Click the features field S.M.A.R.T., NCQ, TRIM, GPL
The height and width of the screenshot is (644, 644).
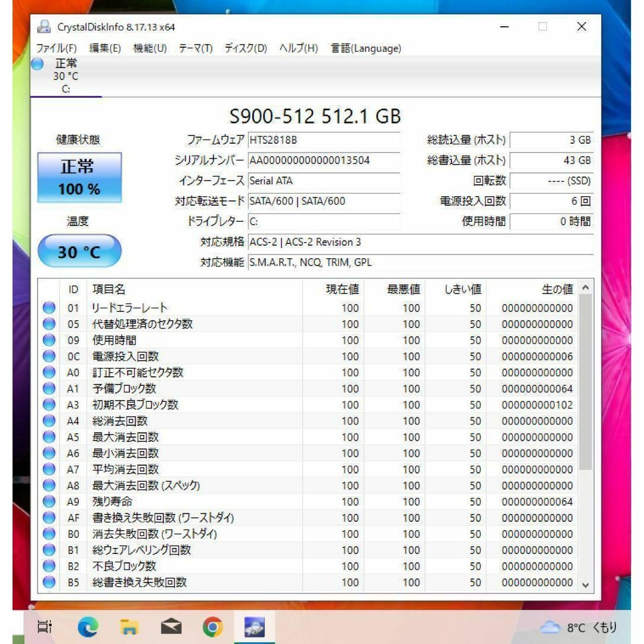coord(420,262)
